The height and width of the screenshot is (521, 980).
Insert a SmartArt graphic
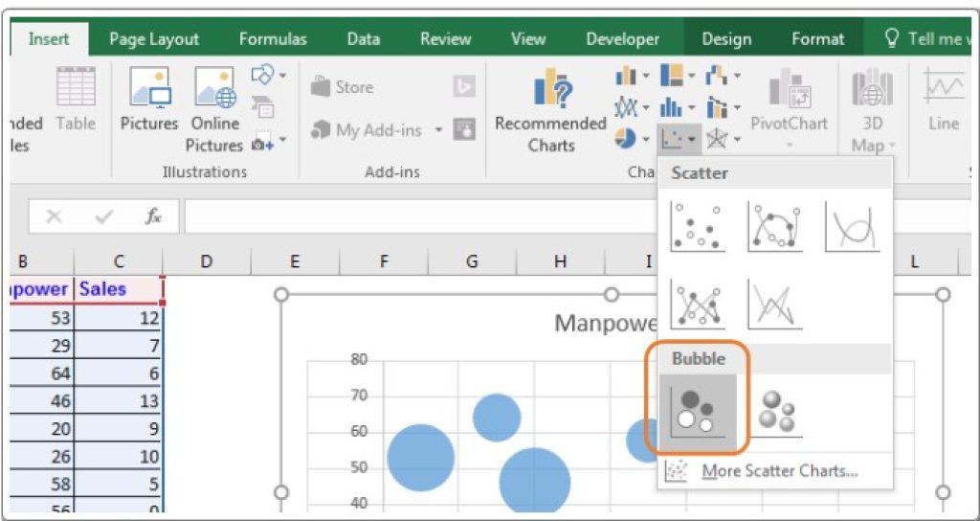pyautogui.click(x=263, y=105)
